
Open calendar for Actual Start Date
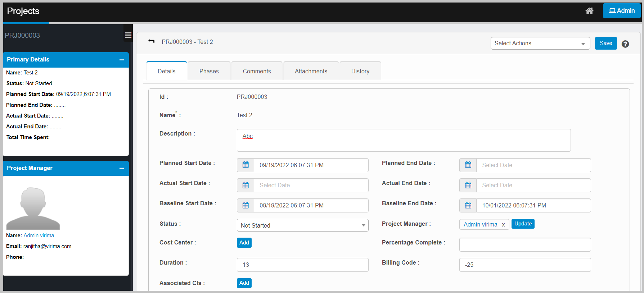click(x=246, y=185)
